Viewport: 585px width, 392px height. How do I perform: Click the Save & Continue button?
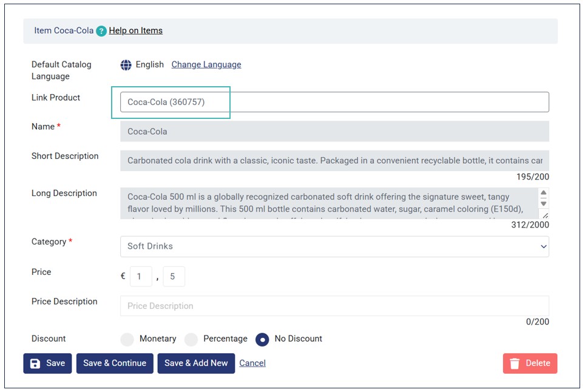tap(115, 363)
